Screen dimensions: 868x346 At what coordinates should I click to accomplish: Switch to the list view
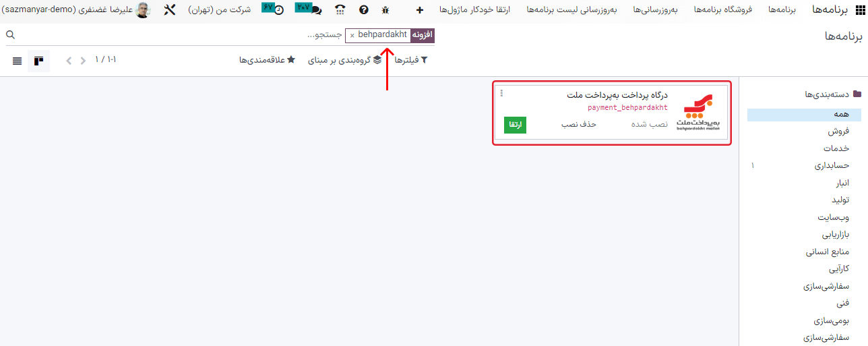click(x=17, y=61)
